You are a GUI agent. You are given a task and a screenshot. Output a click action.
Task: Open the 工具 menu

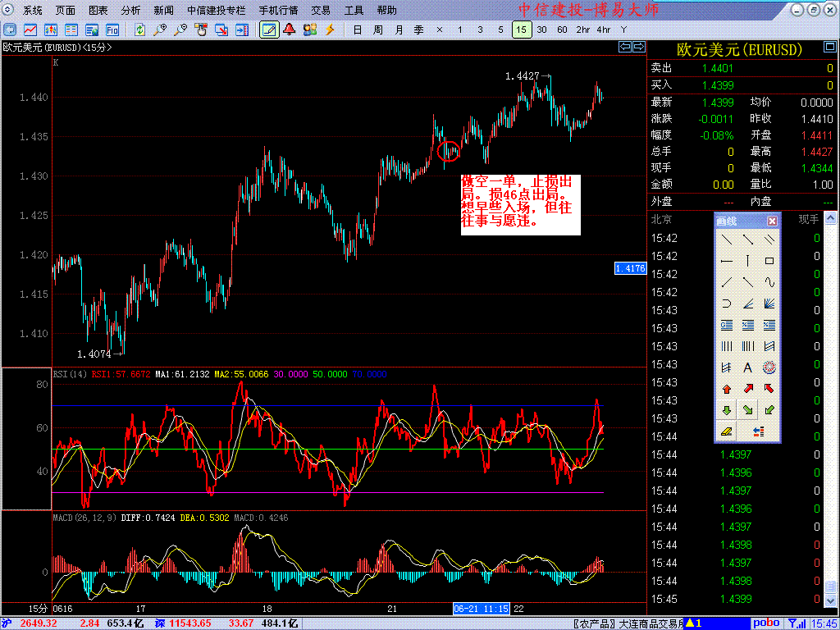[354, 10]
